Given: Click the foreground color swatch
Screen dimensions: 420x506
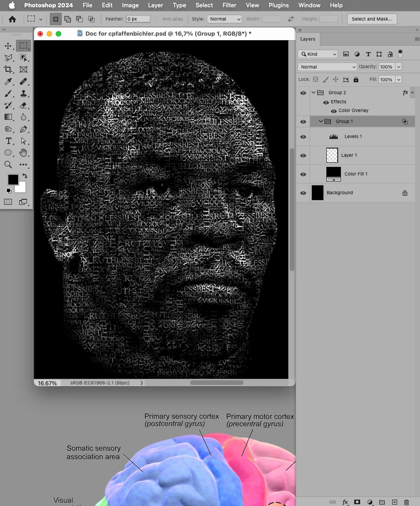Looking at the screenshot, I should [13, 180].
